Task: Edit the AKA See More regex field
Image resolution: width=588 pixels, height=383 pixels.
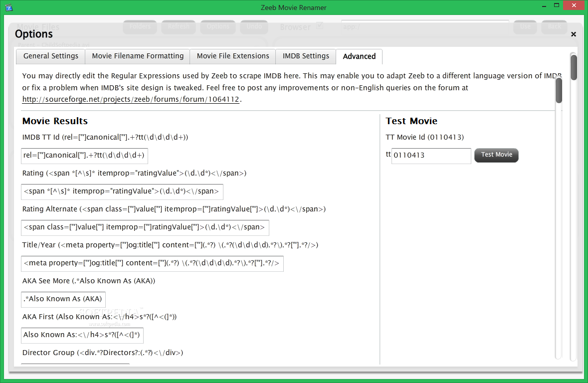Action: point(63,299)
